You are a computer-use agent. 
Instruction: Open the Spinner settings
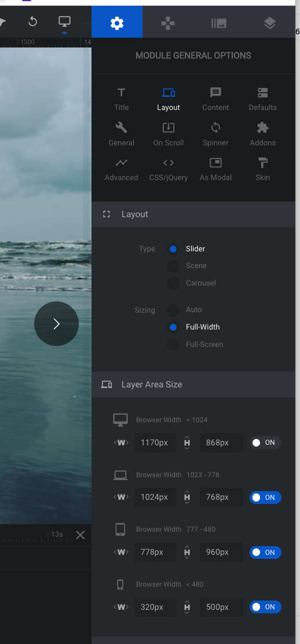point(215,134)
